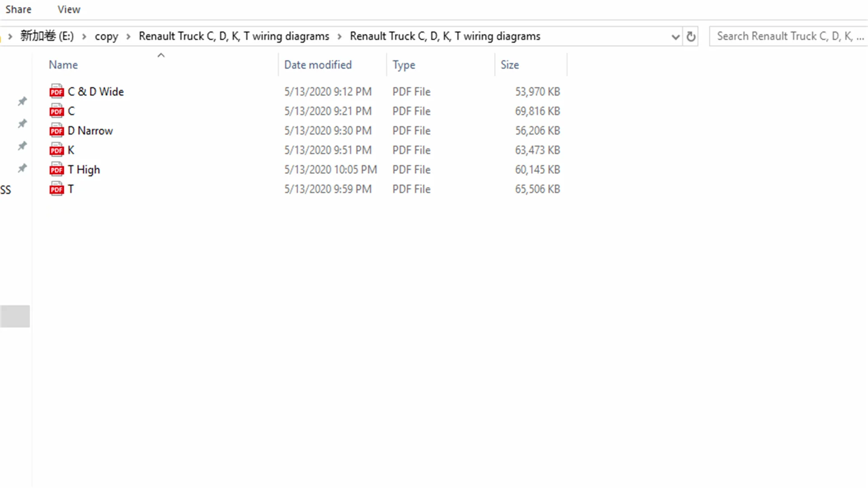
Task: Click second pin icon in navigation pane
Action: pos(22,123)
